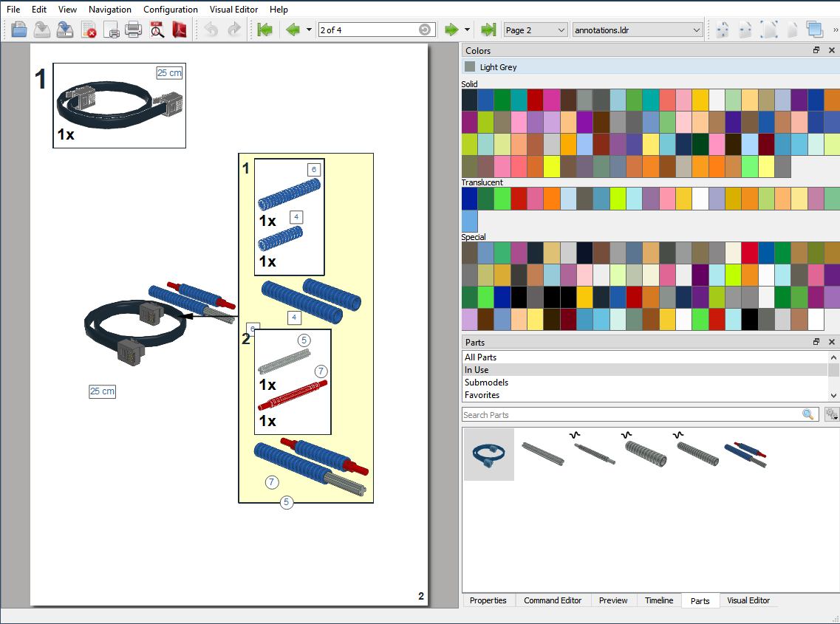Go to the previous page with green left arrow
Screen dimensions: 840x624
[293, 30]
